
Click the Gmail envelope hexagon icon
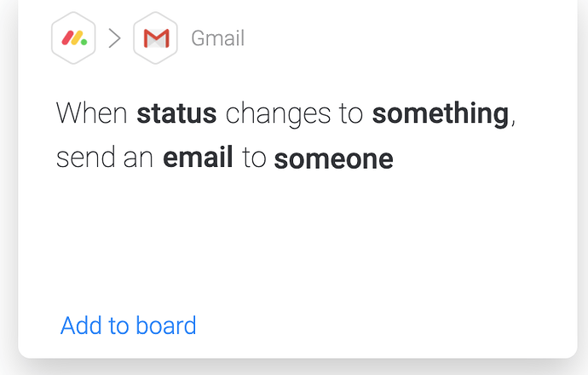pyautogui.click(x=155, y=38)
